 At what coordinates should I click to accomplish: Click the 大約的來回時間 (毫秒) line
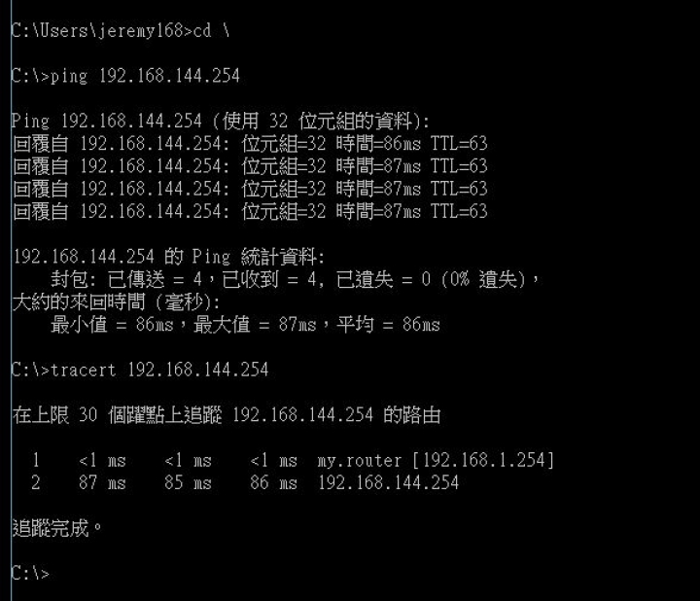click(x=116, y=302)
